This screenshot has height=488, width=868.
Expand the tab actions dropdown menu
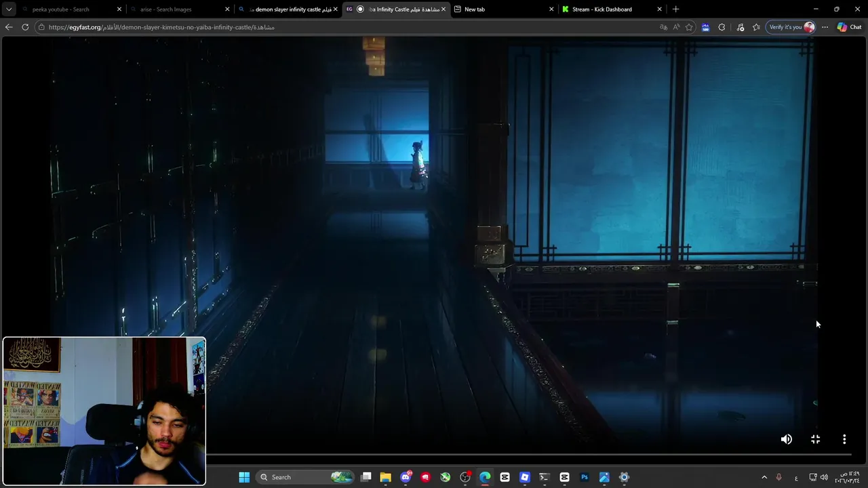[x=9, y=9]
